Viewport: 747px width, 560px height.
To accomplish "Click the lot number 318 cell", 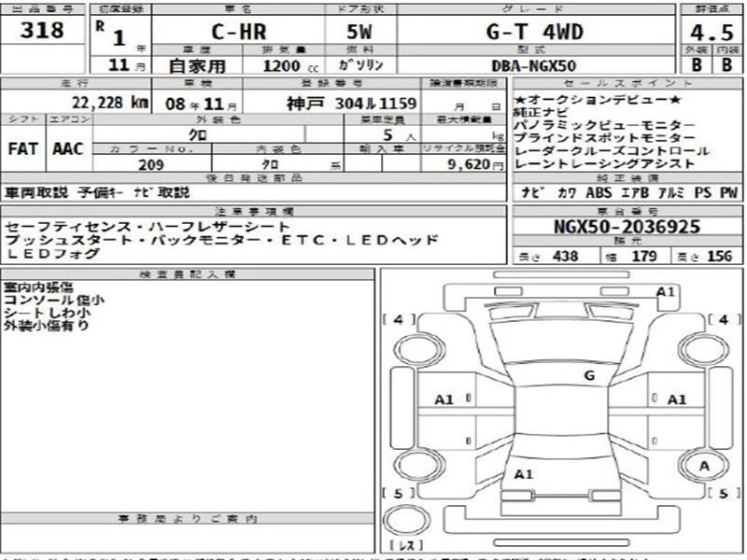I will point(42,30).
